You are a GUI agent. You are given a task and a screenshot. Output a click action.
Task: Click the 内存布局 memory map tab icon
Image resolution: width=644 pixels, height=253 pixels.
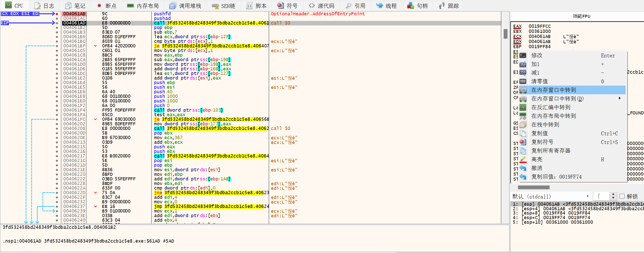[x=130, y=6]
